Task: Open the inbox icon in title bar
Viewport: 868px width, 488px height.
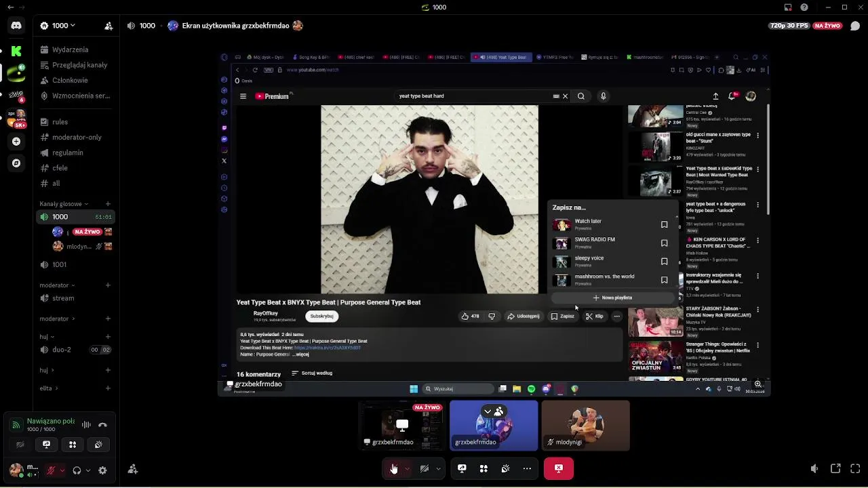Action: pyautogui.click(x=788, y=7)
